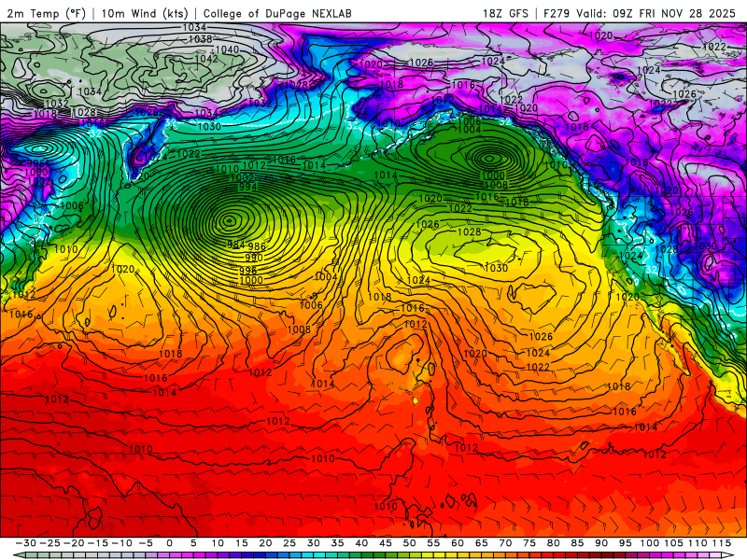The height and width of the screenshot is (560, 747).
Task: Click the 65 label on the temperature scale
Action: click(481, 543)
